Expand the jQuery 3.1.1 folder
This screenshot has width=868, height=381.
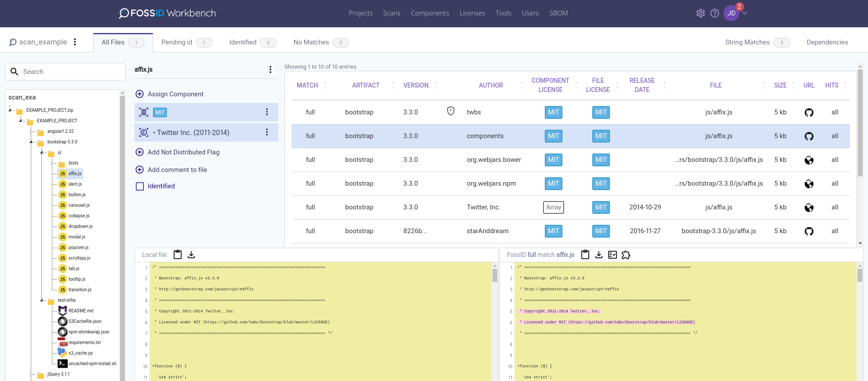pos(32,374)
